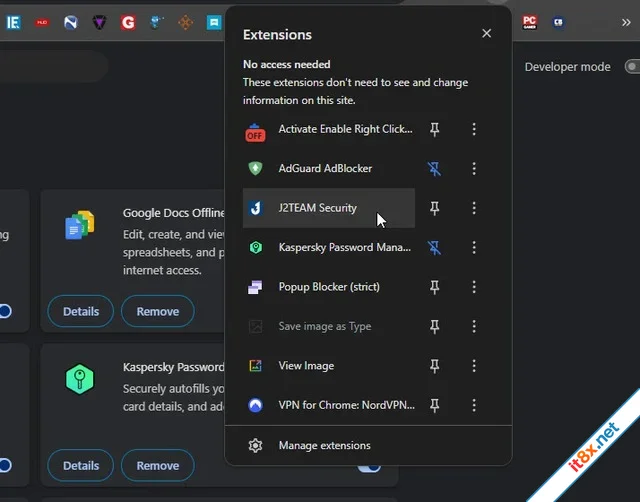Click the teal chat bubble toolbar icon

point(214,22)
